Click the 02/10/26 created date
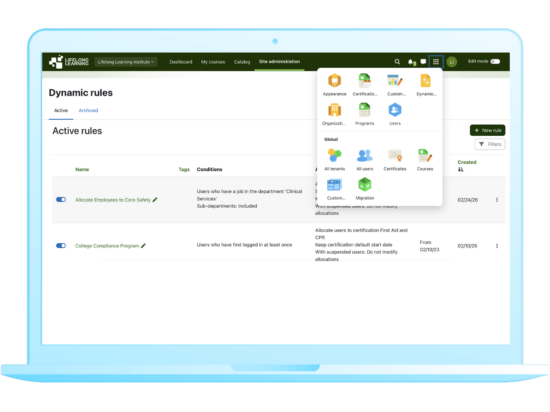550x412 pixels. pyautogui.click(x=467, y=246)
